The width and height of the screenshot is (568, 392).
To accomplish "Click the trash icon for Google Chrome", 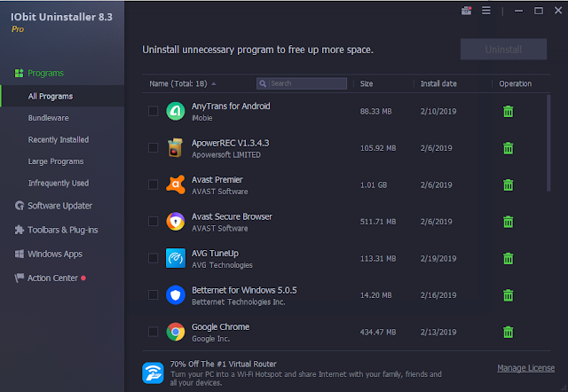I will pos(509,332).
